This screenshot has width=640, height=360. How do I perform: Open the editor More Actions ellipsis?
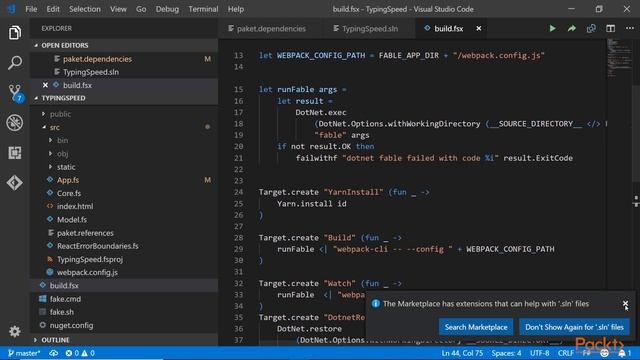point(630,29)
